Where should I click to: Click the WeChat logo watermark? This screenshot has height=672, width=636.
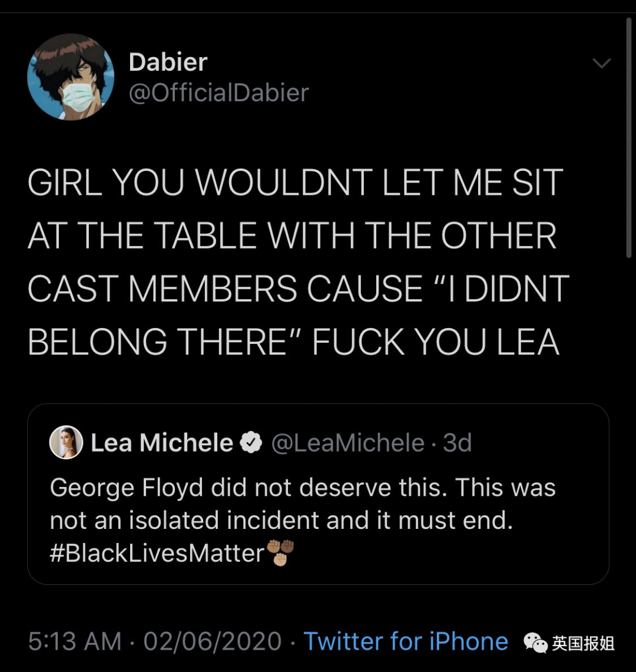pos(535,643)
